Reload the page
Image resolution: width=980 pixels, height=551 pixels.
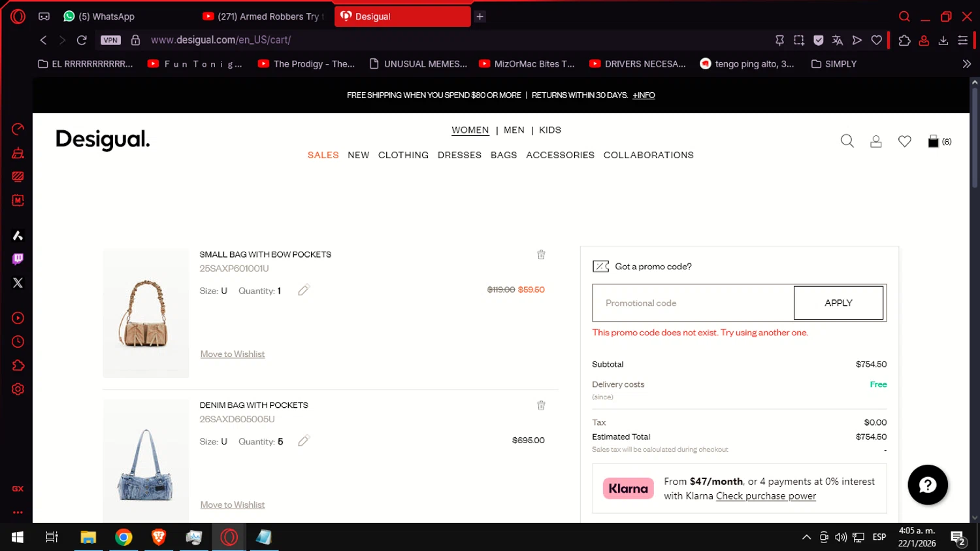82,40
